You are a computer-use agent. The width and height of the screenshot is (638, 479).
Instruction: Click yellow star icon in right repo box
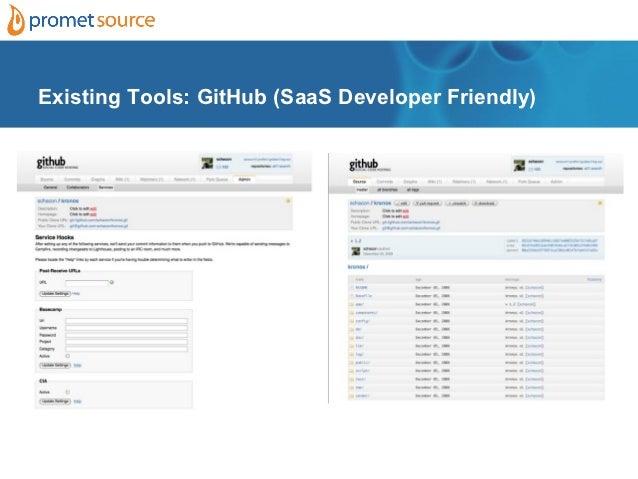click(600, 203)
